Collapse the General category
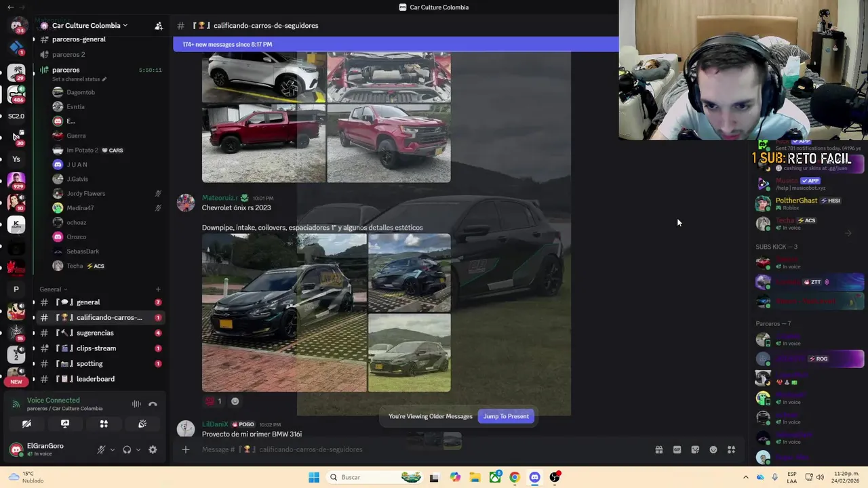 click(53, 289)
